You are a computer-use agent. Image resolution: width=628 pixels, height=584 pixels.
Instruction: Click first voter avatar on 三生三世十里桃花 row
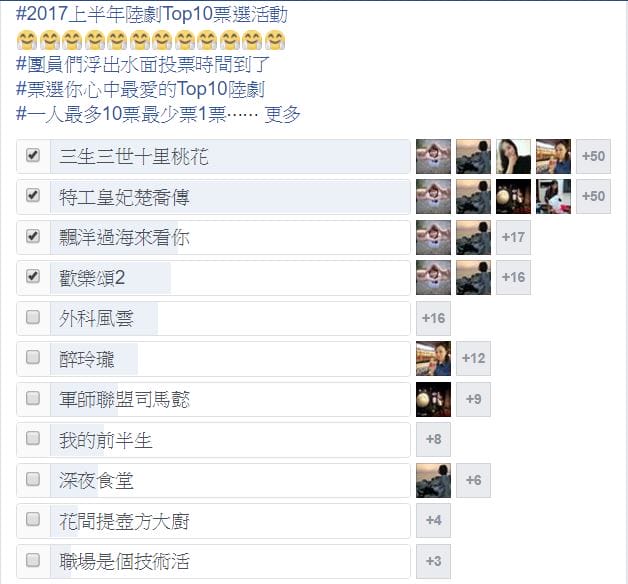click(x=433, y=156)
